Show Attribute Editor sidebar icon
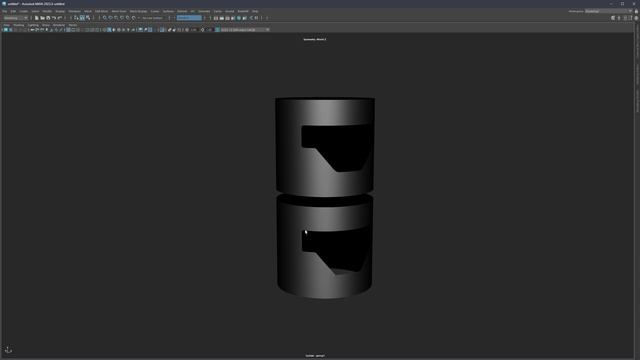This screenshot has height=360, width=640. click(x=625, y=18)
